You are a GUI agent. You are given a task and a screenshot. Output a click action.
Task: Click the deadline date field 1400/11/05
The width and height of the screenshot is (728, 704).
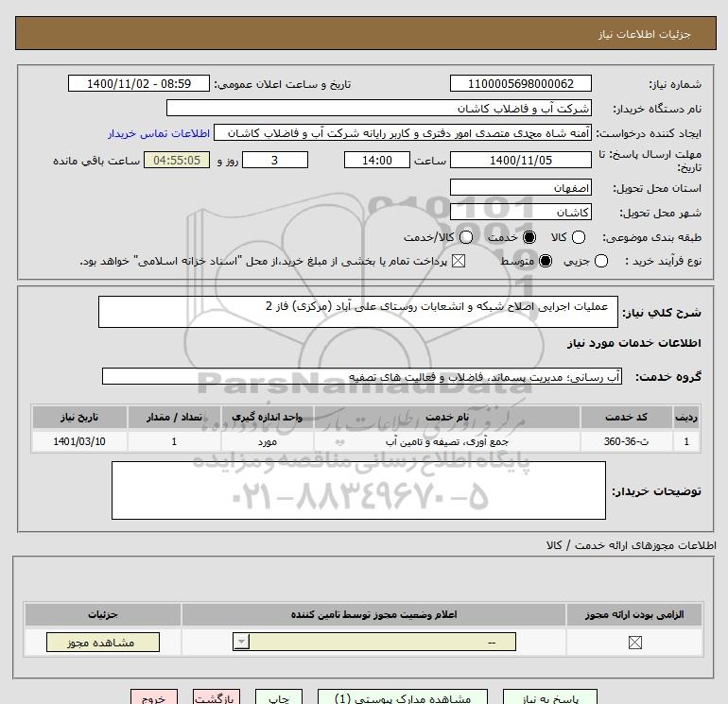(x=520, y=160)
